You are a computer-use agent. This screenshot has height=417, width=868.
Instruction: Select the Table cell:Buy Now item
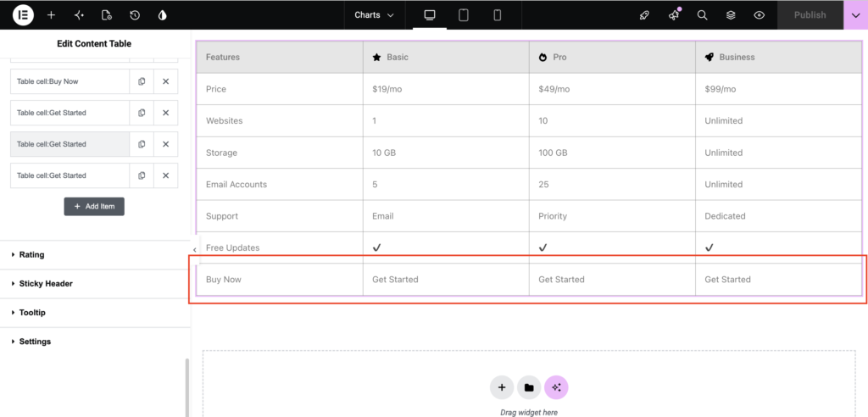click(70, 81)
